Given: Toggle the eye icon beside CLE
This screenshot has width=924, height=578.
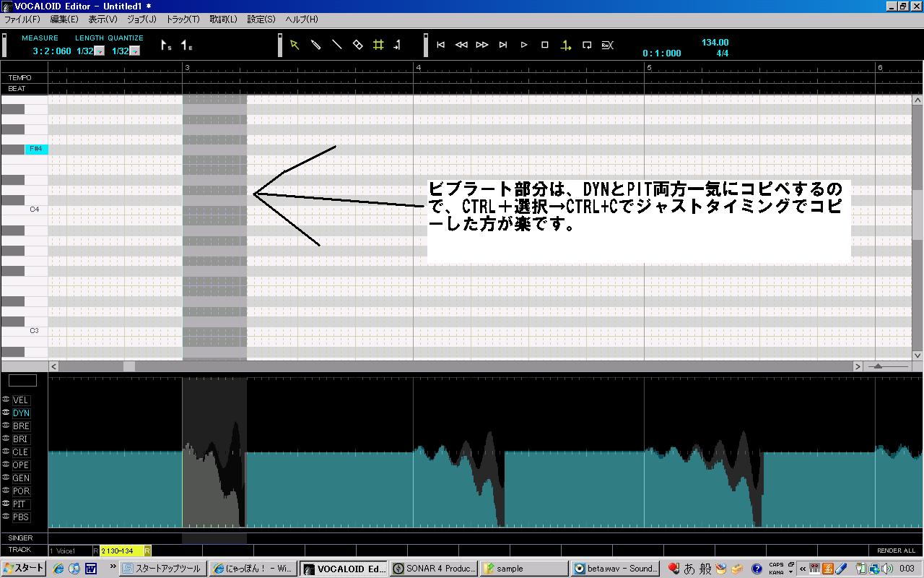Looking at the screenshot, I should coord(6,452).
